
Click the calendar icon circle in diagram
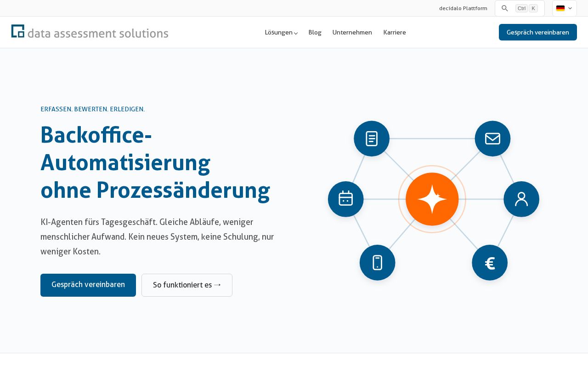point(345,199)
